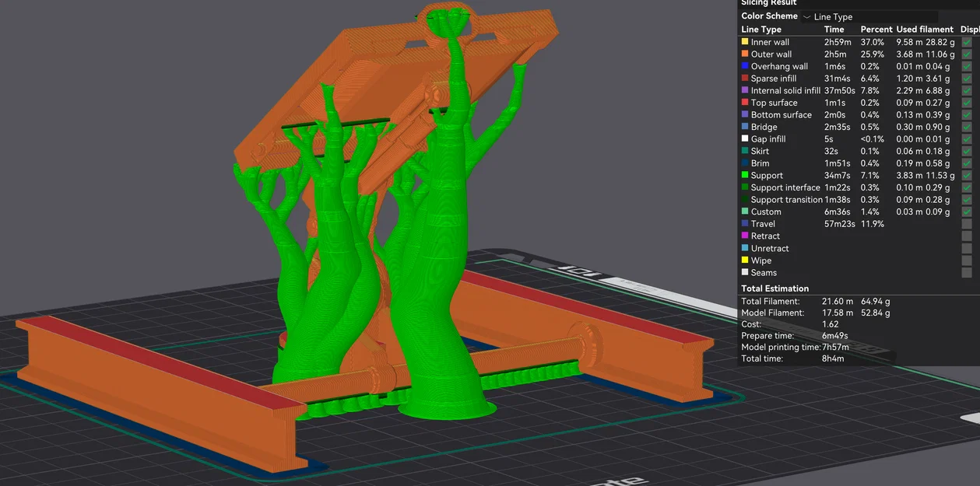Show Wipe moves via its checkbox
Screen dimensions: 980x486
click(x=966, y=260)
